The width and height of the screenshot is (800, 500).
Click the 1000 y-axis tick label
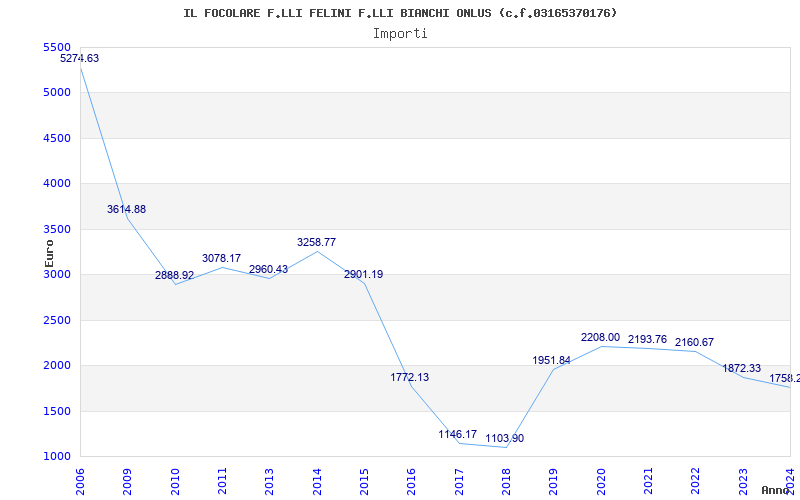pos(57,457)
